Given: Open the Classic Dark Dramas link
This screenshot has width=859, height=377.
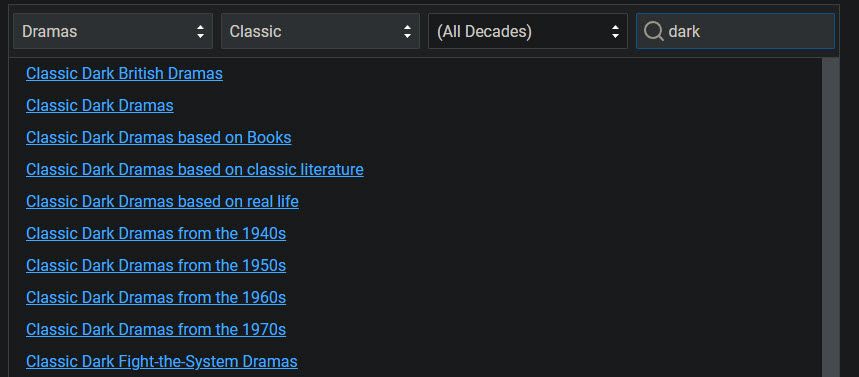Looking at the screenshot, I should point(100,105).
